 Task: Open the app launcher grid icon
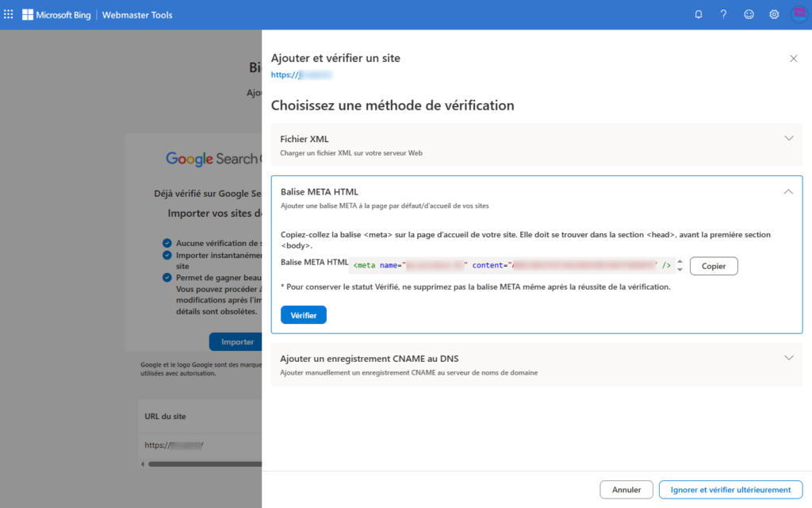(x=8, y=14)
